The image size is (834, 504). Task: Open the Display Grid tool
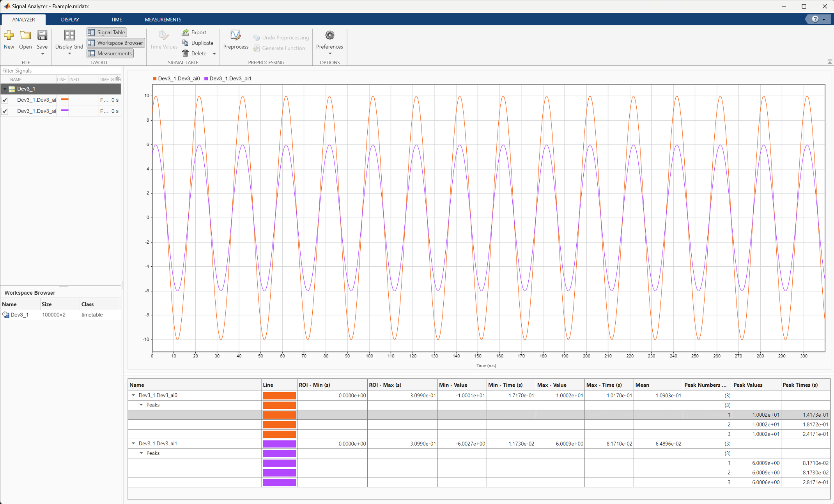coord(69,41)
